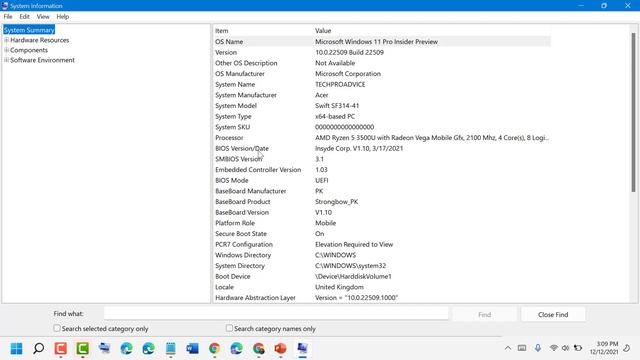Open the File menu
The image size is (640, 360).
click(8, 16)
